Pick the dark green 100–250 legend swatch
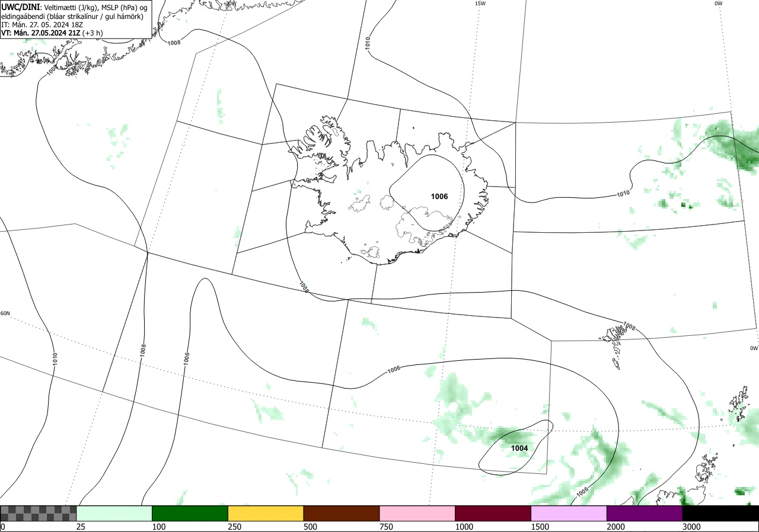The height and width of the screenshot is (532, 759). point(190,513)
